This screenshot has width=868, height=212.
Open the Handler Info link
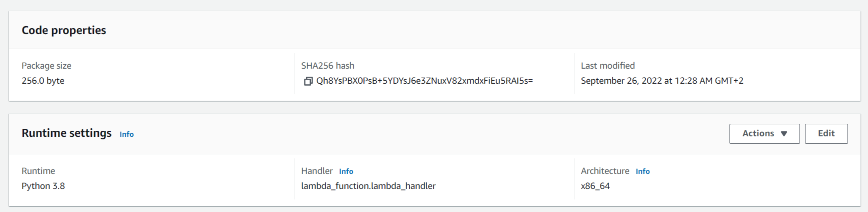pyautogui.click(x=346, y=171)
